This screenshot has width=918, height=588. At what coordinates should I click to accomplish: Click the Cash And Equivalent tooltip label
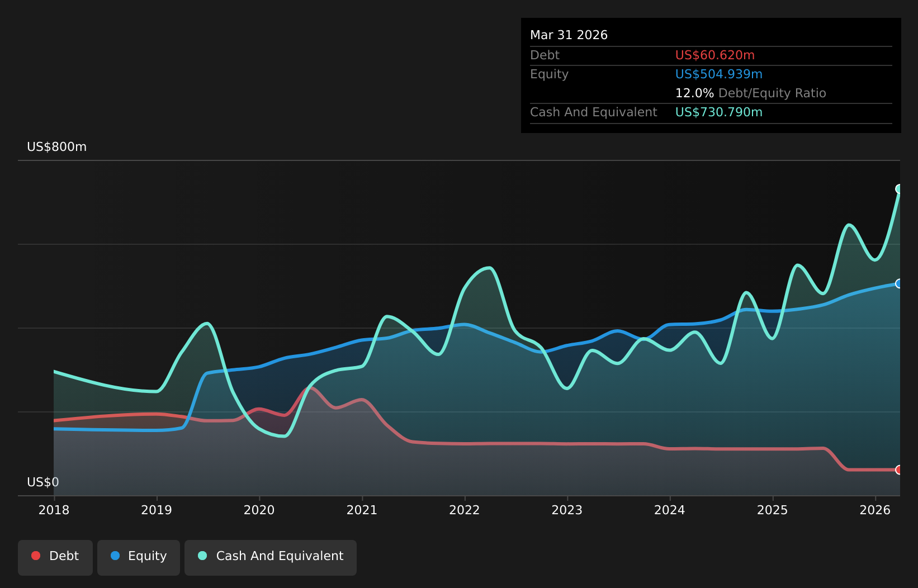(x=594, y=112)
